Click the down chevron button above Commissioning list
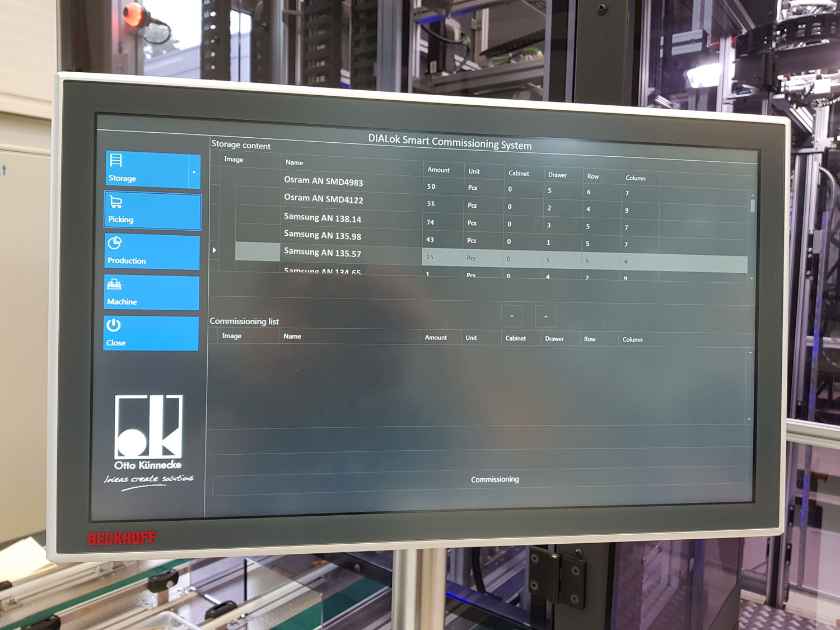This screenshot has width=840, height=630. click(511, 316)
